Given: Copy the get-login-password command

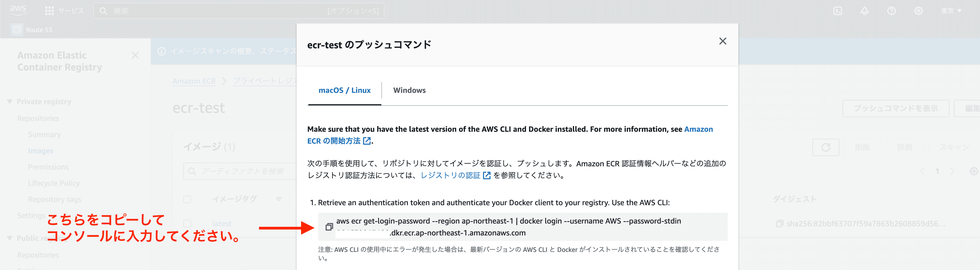Looking at the screenshot, I should (x=329, y=227).
